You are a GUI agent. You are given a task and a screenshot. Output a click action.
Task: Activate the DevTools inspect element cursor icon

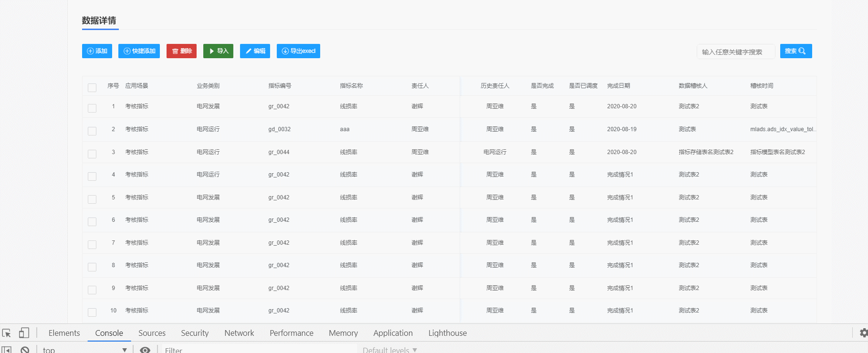click(x=7, y=333)
